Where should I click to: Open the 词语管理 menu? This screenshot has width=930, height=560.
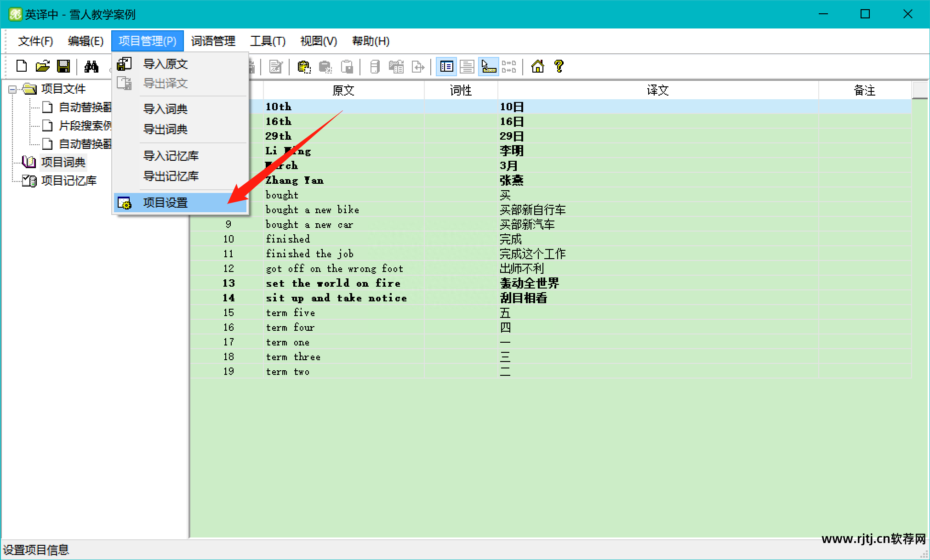click(213, 41)
